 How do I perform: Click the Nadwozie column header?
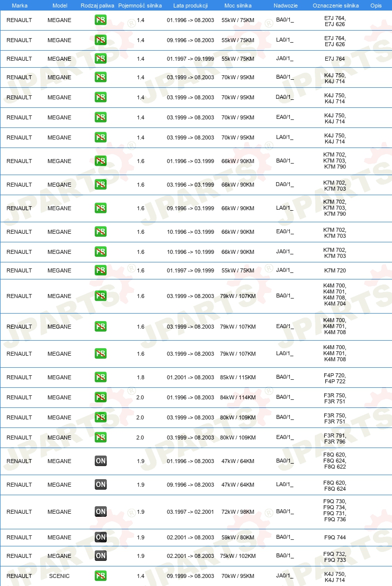pos(286,6)
